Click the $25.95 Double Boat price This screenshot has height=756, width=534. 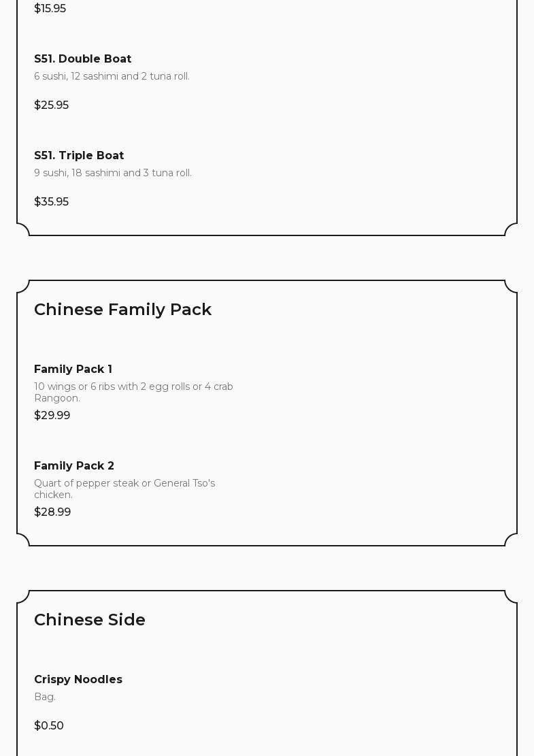[51, 105]
